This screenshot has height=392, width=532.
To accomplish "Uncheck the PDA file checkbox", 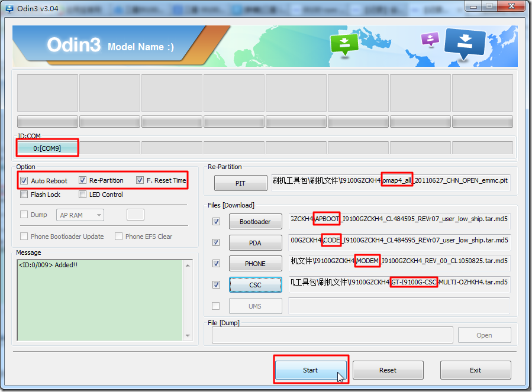I will pos(216,242).
